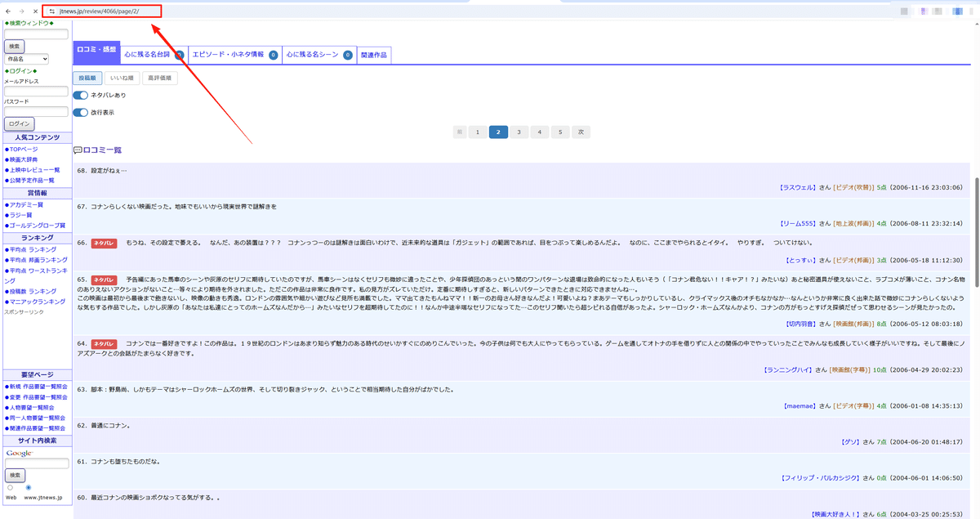Go to previous page with 前 button
Screen dimensions: 980x519
461,132
